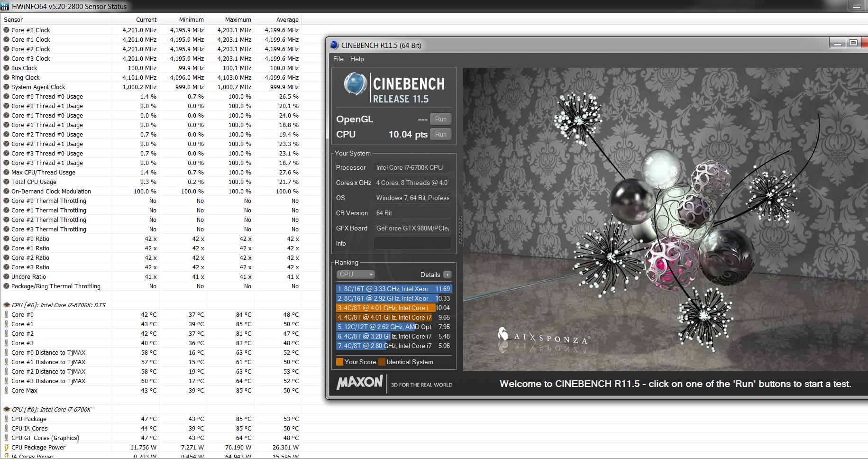Click the CPU [#0] i7-6700K: DTS chip icon

tap(7, 305)
